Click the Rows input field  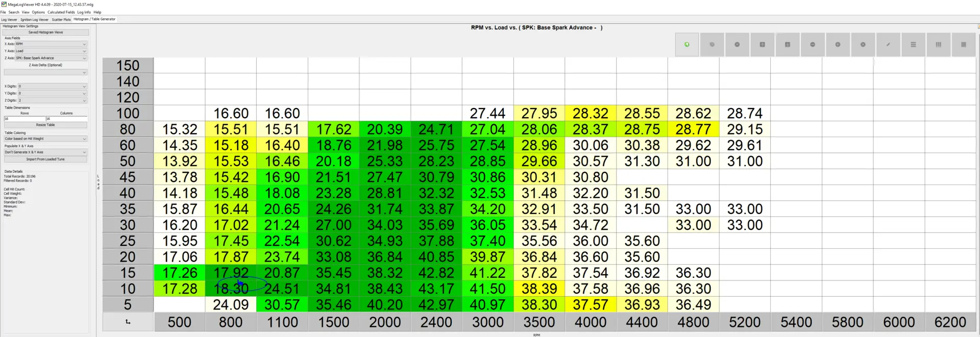24,119
